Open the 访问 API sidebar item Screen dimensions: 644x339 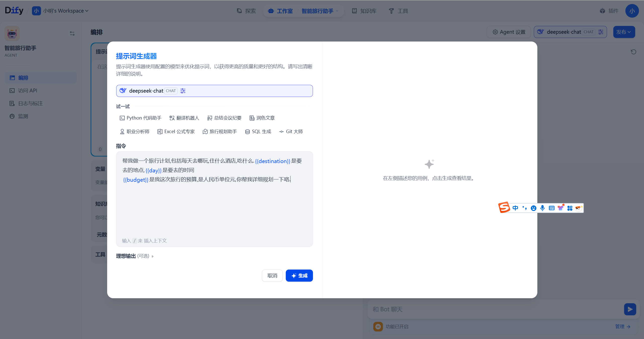pyautogui.click(x=27, y=91)
